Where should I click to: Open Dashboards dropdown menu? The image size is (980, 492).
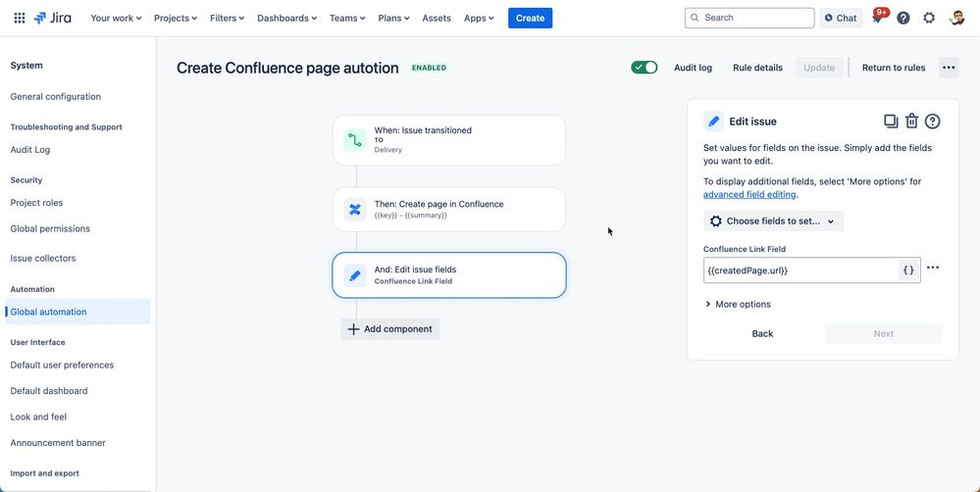tap(286, 18)
